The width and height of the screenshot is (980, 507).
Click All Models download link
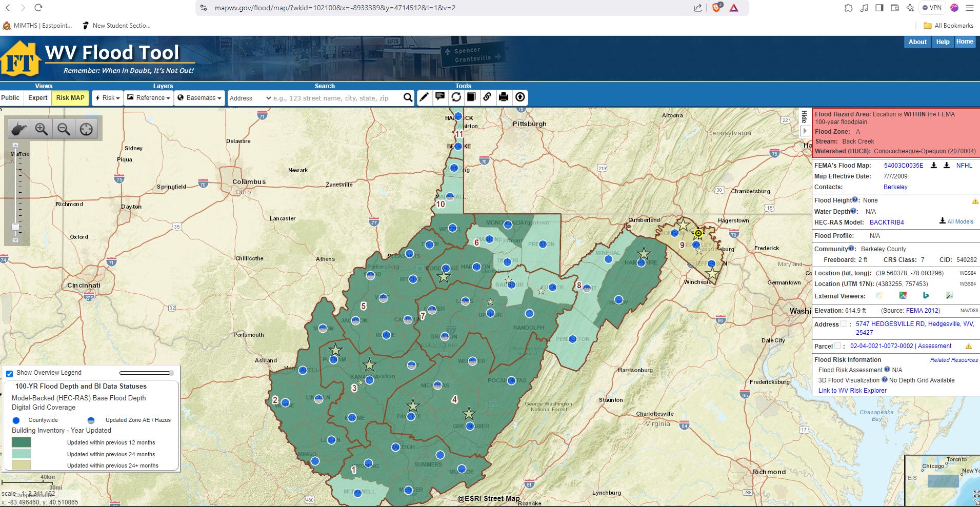pos(956,221)
